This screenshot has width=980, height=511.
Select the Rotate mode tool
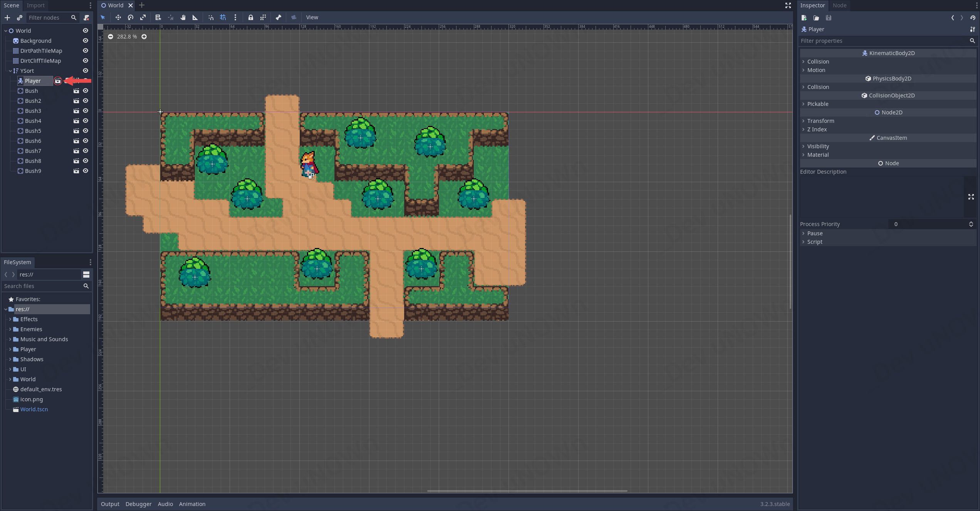131,17
